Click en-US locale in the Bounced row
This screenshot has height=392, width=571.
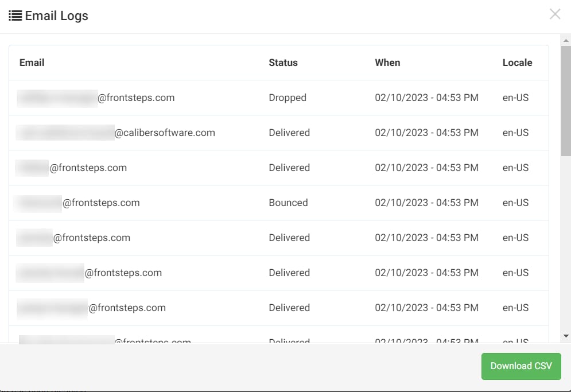(515, 203)
